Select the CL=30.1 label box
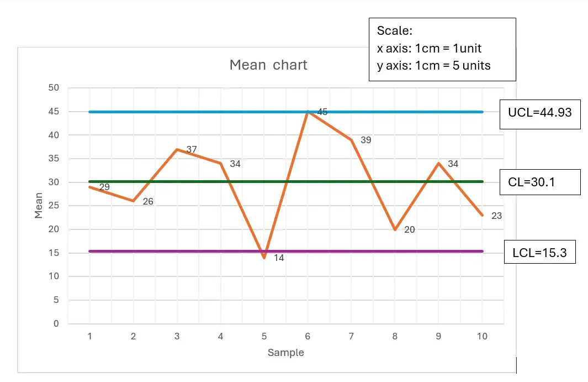Viewport: 588px width, 382px height. [x=539, y=182]
